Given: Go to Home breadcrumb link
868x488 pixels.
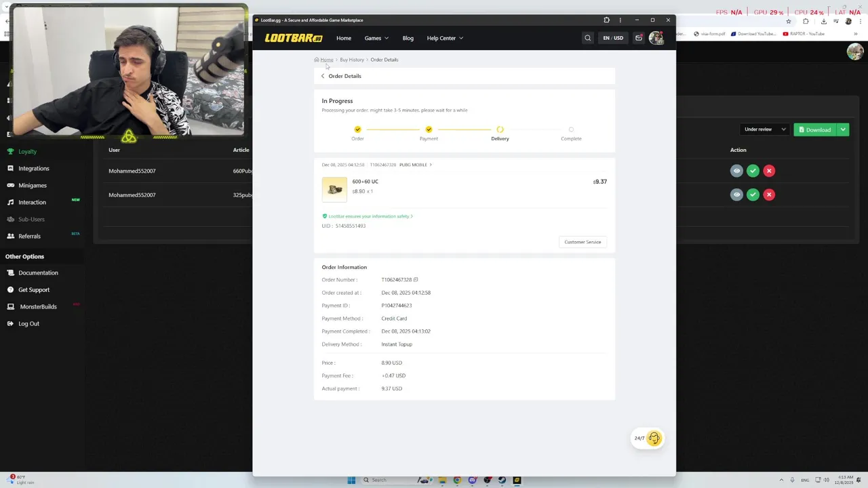Looking at the screenshot, I should tap(327, 60).
